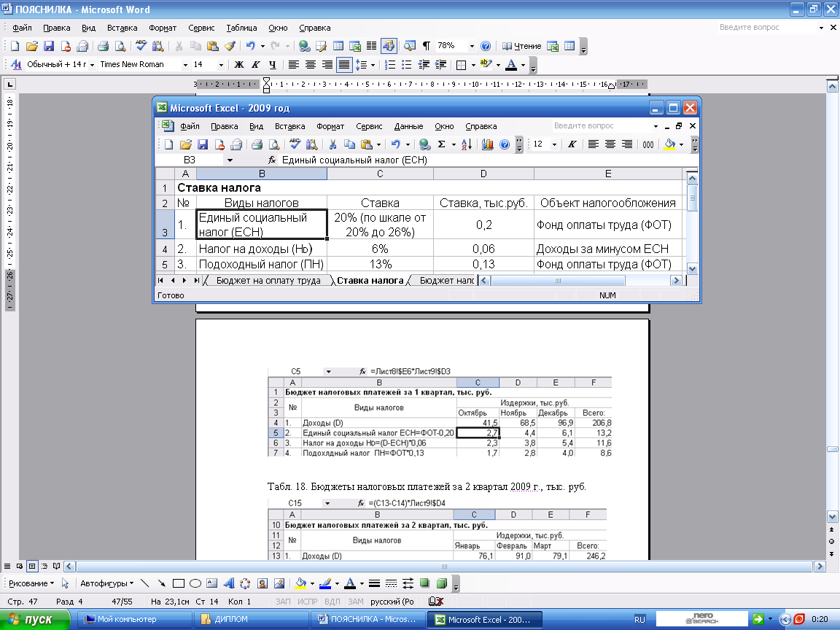
Task: Open the Excel Name Box dropdown arrow
Action: (x=230, y=160)
